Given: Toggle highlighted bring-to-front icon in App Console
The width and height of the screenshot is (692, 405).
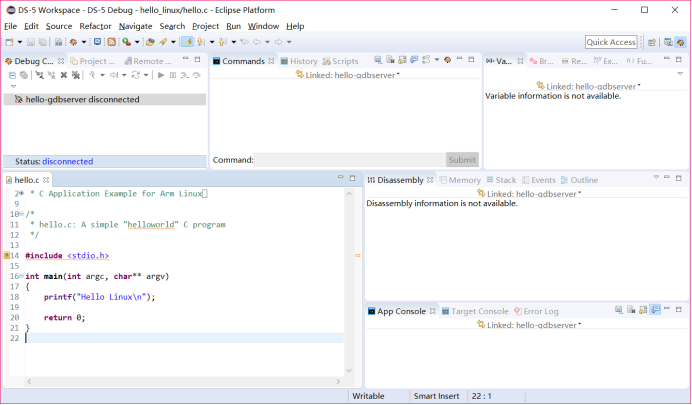Looking at the screenshot, I should click(655, 310).
